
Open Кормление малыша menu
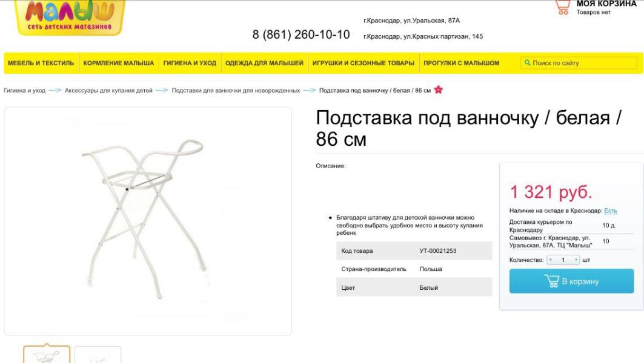(x=119, y=63)
